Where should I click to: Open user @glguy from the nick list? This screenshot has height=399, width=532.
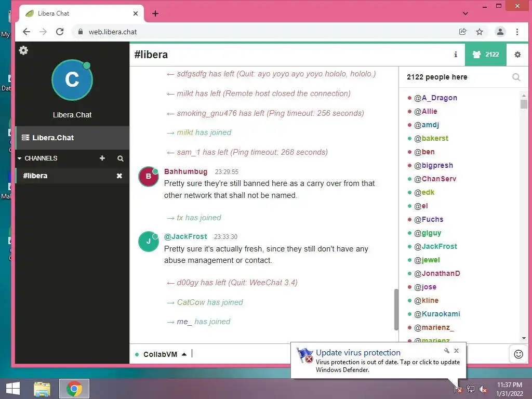pyautogui.click(x=428, y=233)
